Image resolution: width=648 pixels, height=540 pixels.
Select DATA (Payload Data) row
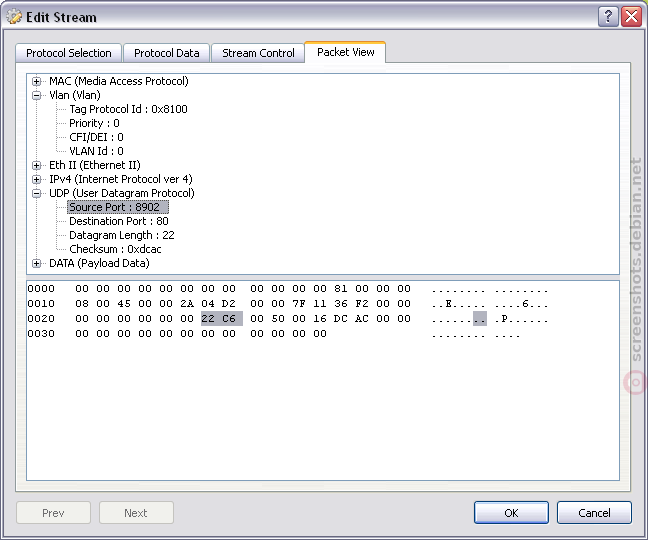[99, 263]
